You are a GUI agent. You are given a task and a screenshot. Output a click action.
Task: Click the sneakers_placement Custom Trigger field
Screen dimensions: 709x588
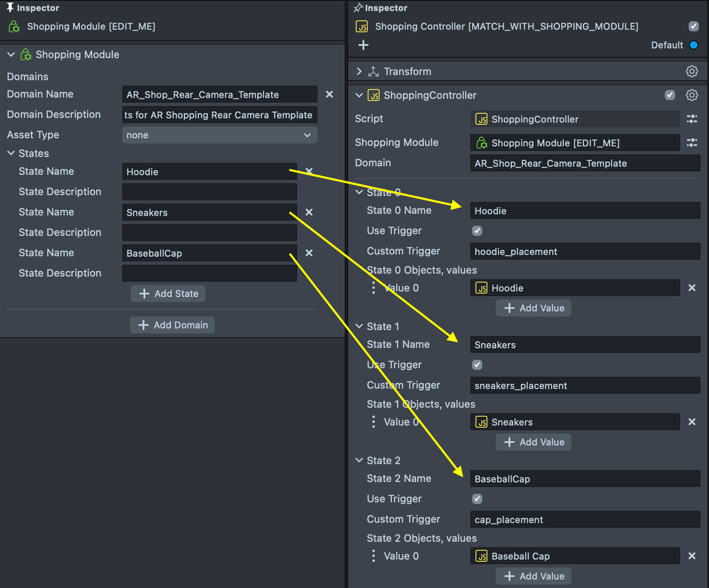coord(585,386)
